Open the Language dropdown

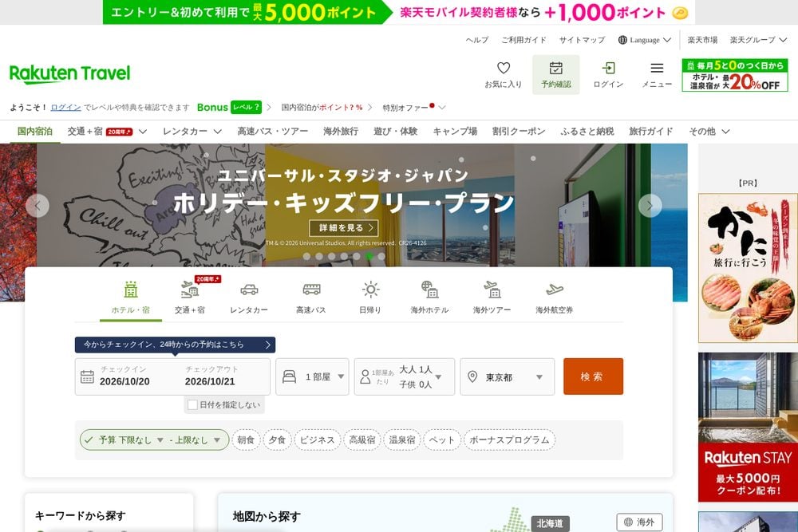(x=645, y=40)
